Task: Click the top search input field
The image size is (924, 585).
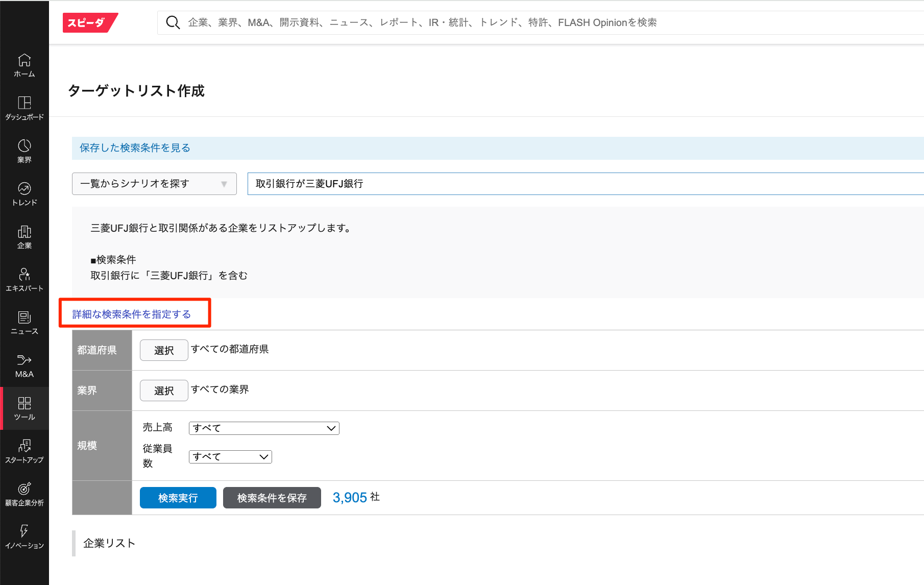Action: click(x=510, y=22)
